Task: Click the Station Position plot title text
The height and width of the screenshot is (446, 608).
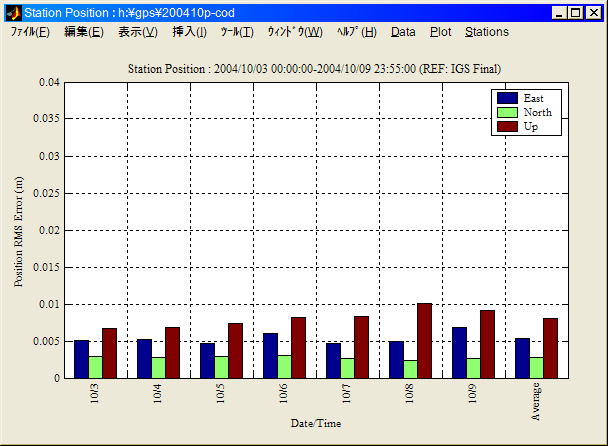Action: (315, 68)
